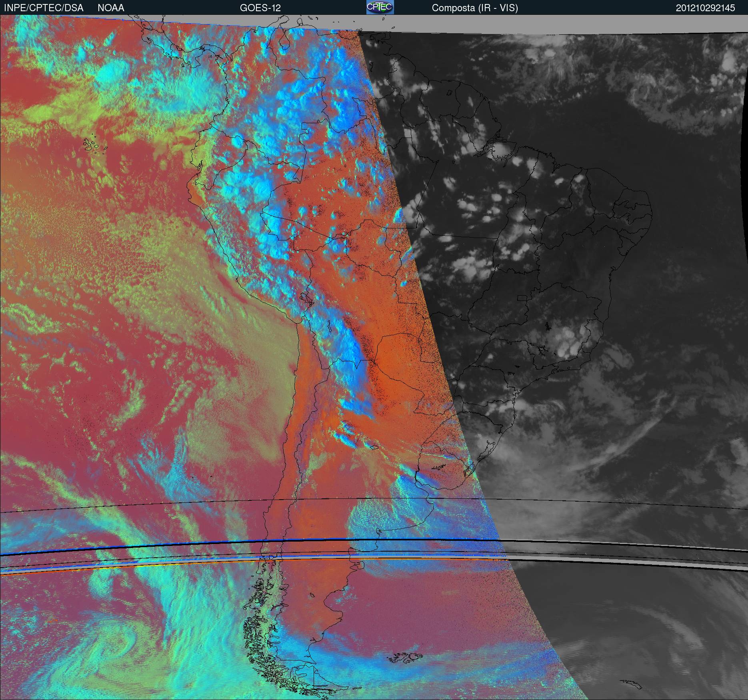Click the GOES-12 satellite label
This screenshot has width=748, height=700.
click(260, 8)
